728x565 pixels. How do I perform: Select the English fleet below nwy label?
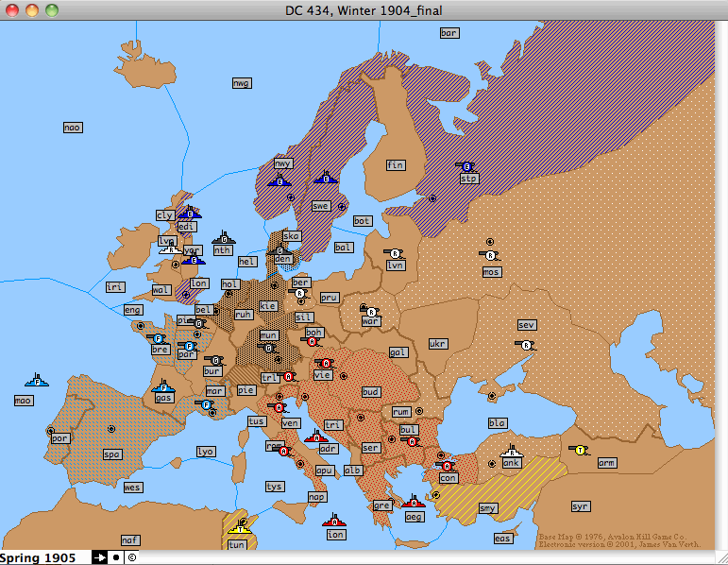coord(279,180)
